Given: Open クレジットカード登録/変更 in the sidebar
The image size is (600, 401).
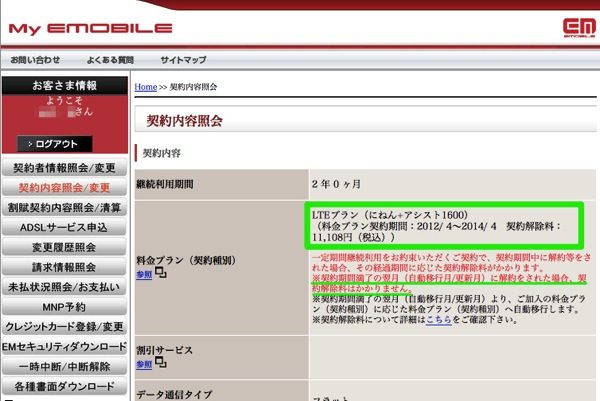Looking at the screenshot, I should click(x=64, y=327).
